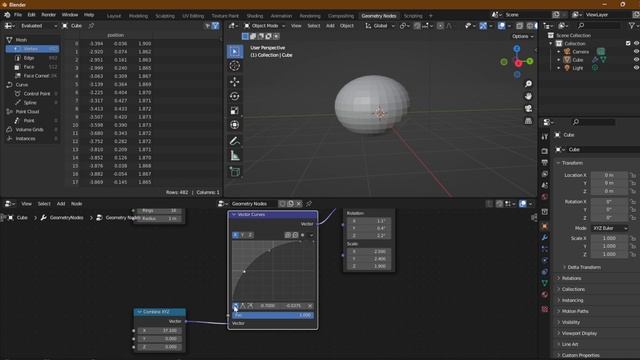The width and height of the screenshot is (640, 360).
Task: Click the Location X field in Transform
Action: pos(609,175)
